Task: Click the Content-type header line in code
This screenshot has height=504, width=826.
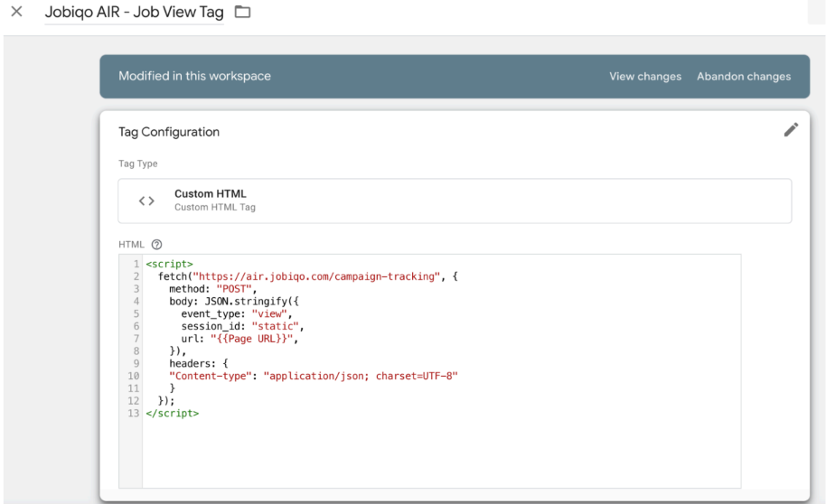Action: 313,376
